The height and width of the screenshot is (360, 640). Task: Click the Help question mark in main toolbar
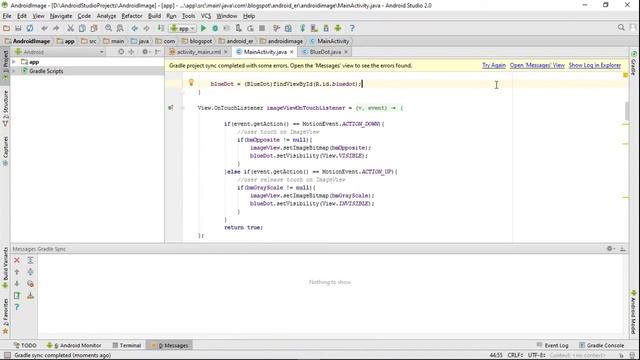[352, 28]
